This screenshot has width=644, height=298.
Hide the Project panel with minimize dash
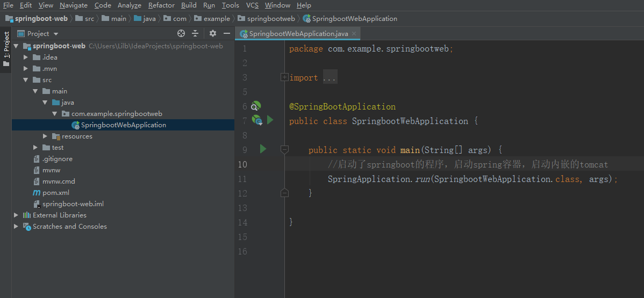[227, 34]
